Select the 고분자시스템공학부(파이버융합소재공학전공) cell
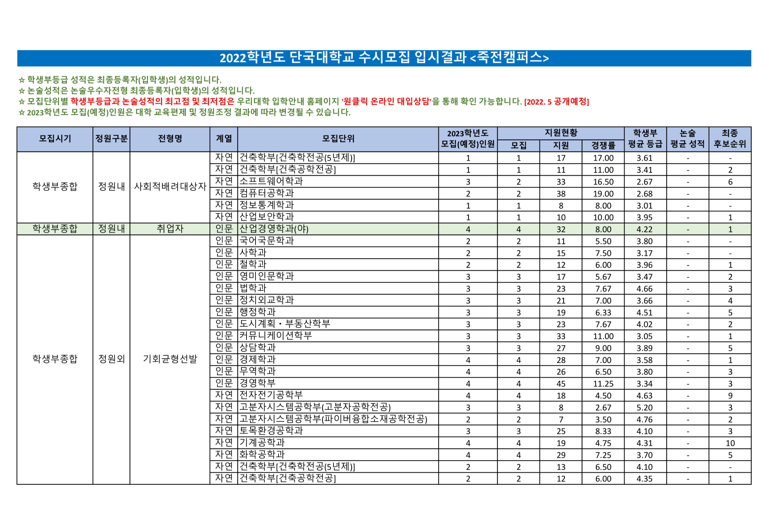Screen dimensions: 773x532 pyautogui.click(x=333, y=419)
